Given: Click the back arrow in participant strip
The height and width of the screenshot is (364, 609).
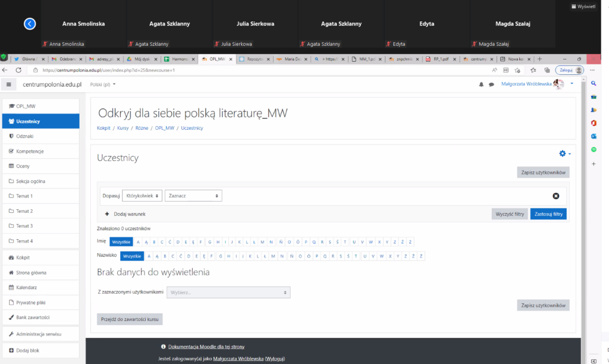Looking at the screenshot, I should 30,24.
